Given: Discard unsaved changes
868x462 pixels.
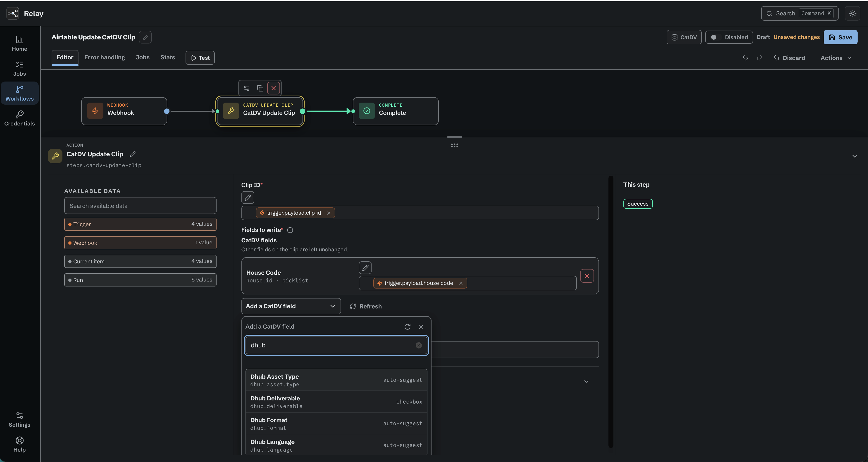Looking at the screenshot, I should [789, 58].
